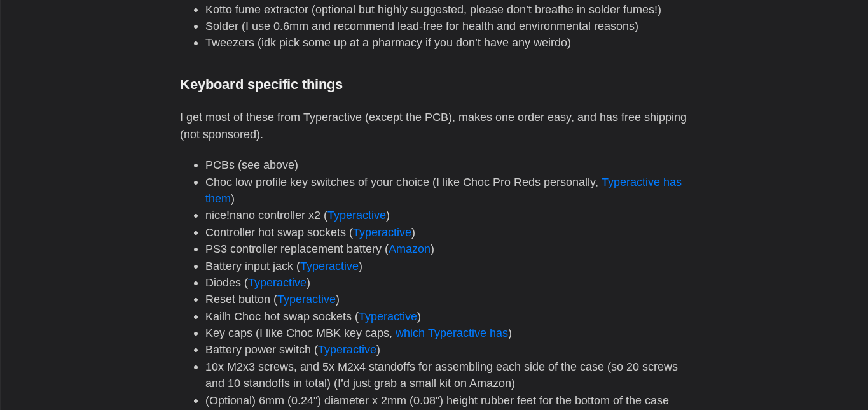Image resolution: width=868 pixels, height=410 pixels.
Task: Visit Typeractive link for the Reset button
Action: pyautogui.click(x=306, y=299)
